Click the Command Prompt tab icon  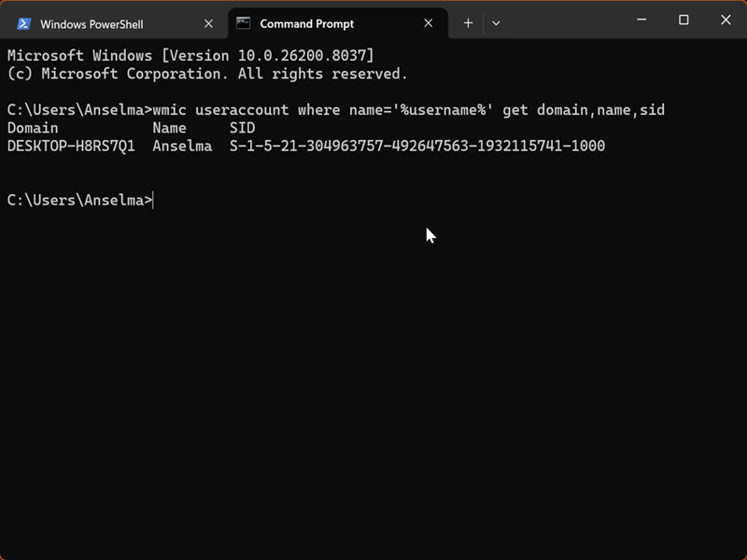243,23
